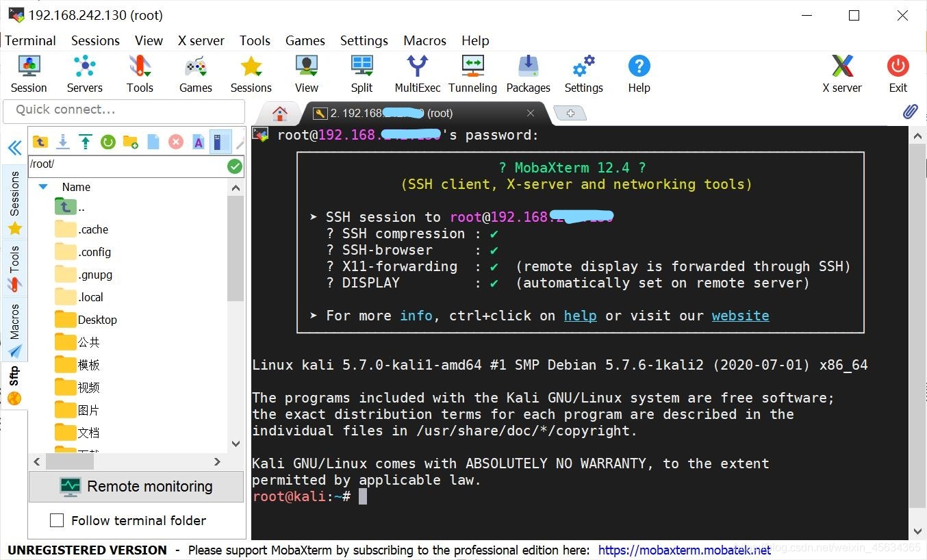Open the Help toolbar button
Viewport: 927px width, 560px height.
pyautogui.click(x=639, y=74)
